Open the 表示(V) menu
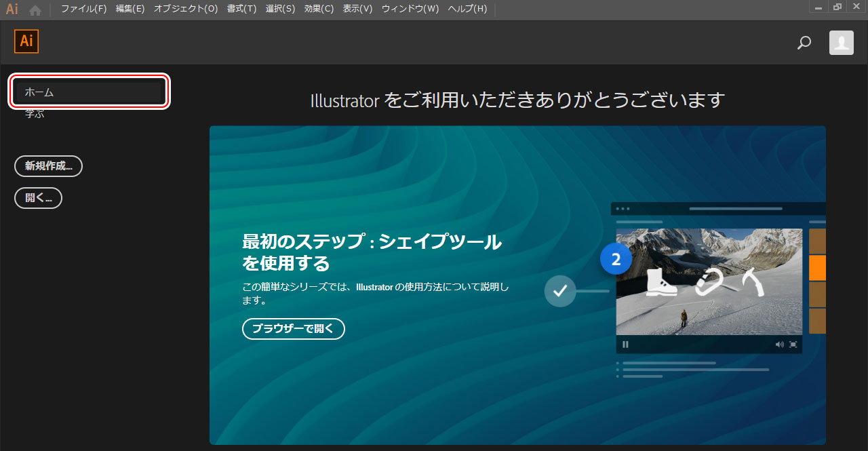 358,9
